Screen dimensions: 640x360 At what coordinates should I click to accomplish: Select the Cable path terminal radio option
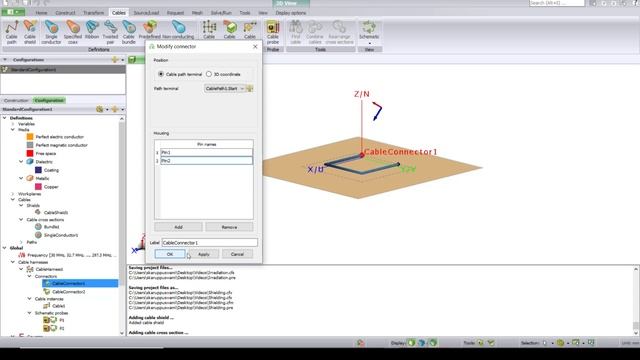tap(161, 74)
